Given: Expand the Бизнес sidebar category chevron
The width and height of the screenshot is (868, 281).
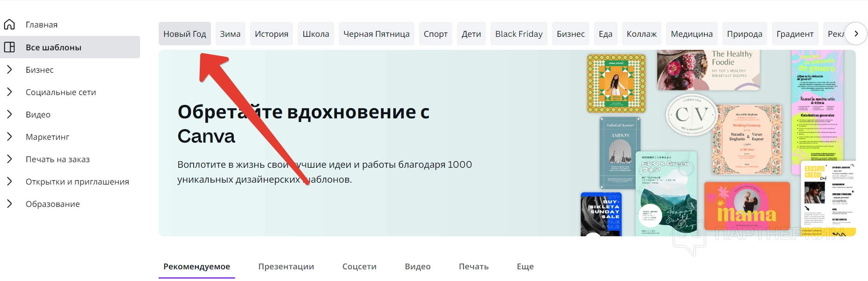Looking at the screenshot, I should 9,69.
